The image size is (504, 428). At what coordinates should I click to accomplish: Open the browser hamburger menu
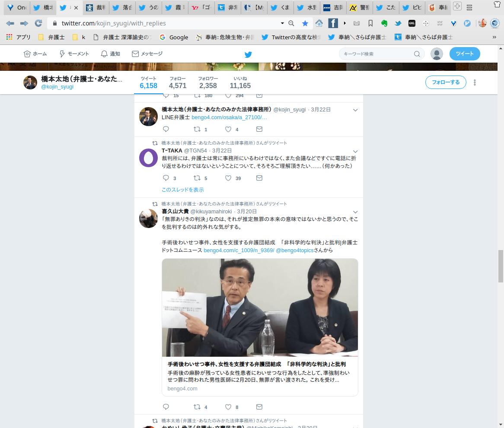[469, 7]
